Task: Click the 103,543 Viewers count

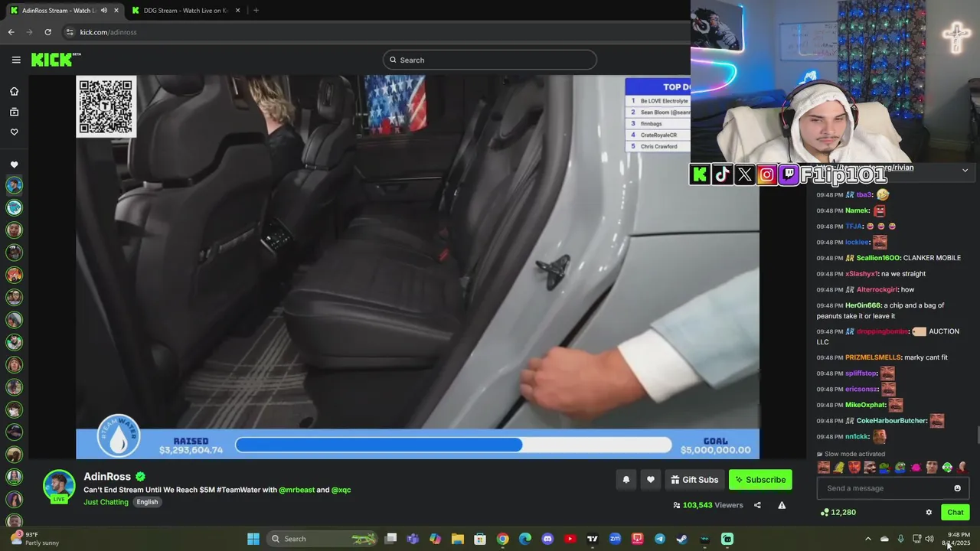Action: click(x=707, y=505)
